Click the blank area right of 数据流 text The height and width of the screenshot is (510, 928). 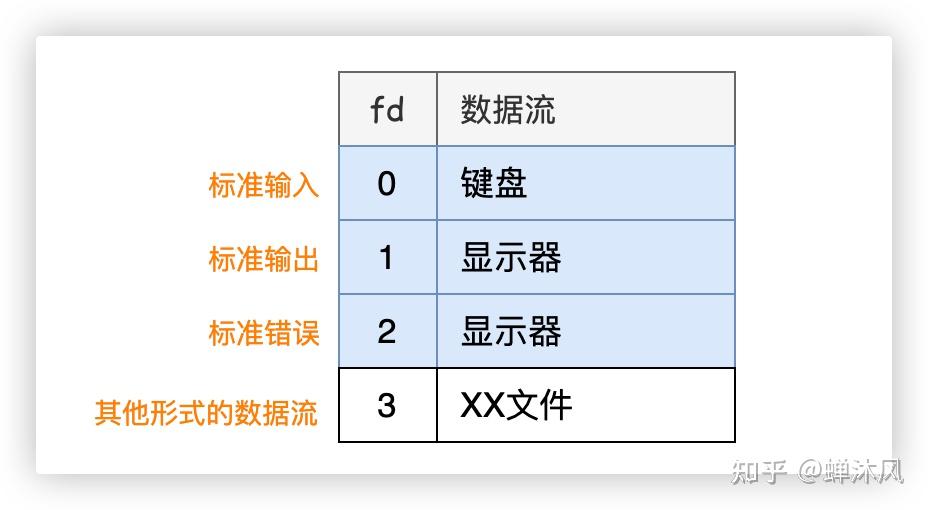(x=650, y=109)
